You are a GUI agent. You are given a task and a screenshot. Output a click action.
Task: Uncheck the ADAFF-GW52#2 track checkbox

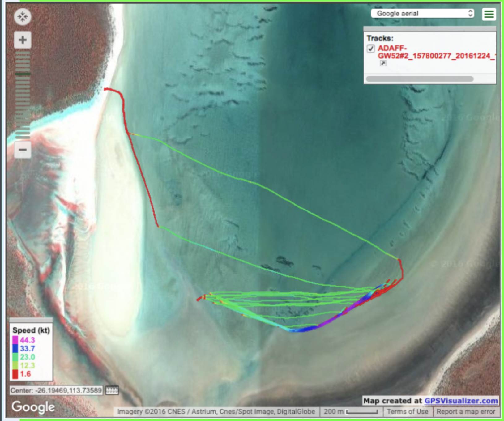coord(371,49)
